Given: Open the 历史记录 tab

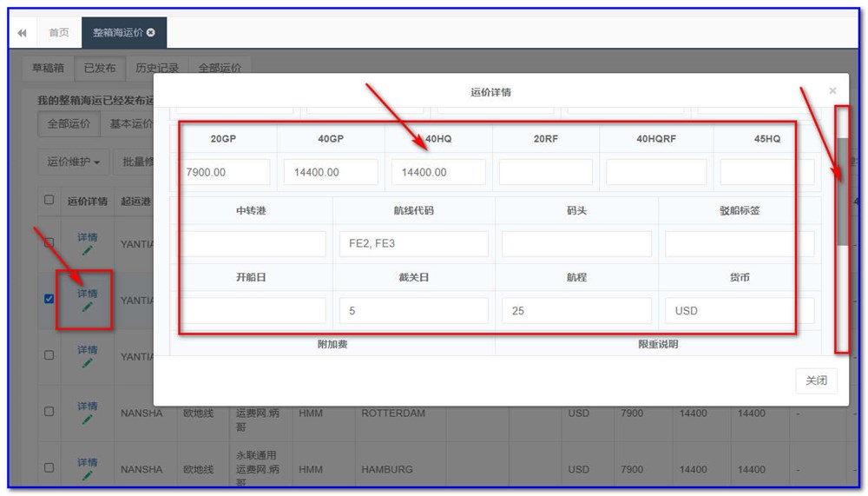Looking at the screenshot, I should [x=157, y=68].
